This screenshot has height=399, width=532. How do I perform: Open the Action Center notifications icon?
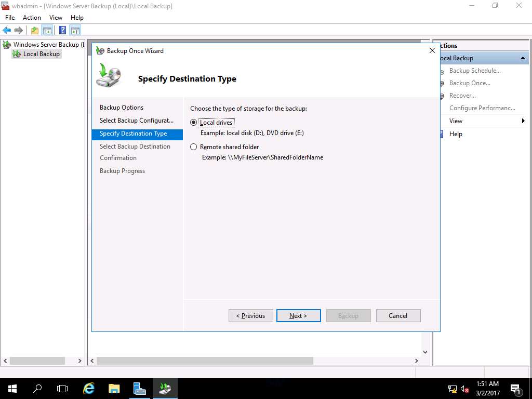(516, 389)
